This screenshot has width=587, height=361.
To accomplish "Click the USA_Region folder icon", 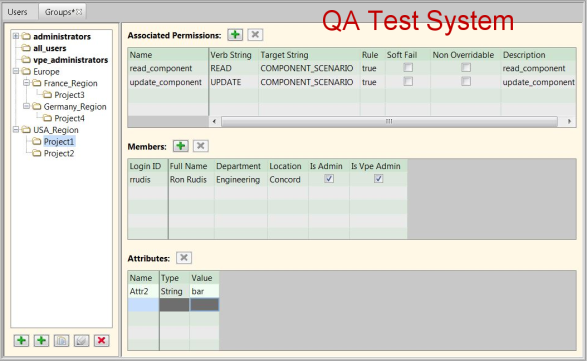I will coord(26,130).
